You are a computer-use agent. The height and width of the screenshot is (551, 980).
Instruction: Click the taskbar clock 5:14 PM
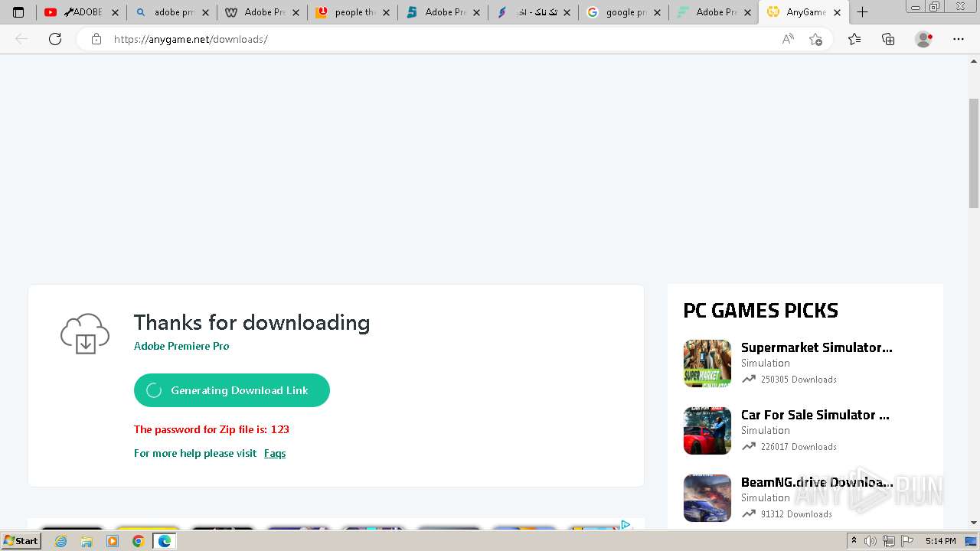(x=940, y=541)
